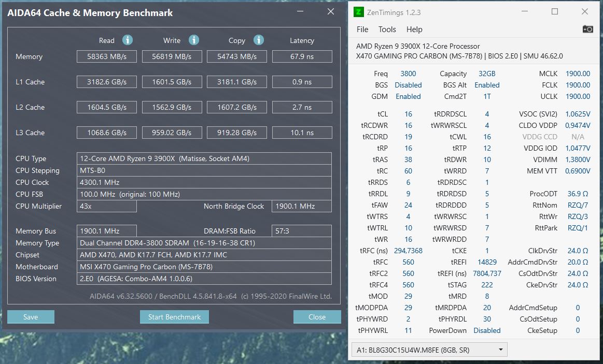
Task: Click the Start Benchmark button
Action: (x=174, y=317)
